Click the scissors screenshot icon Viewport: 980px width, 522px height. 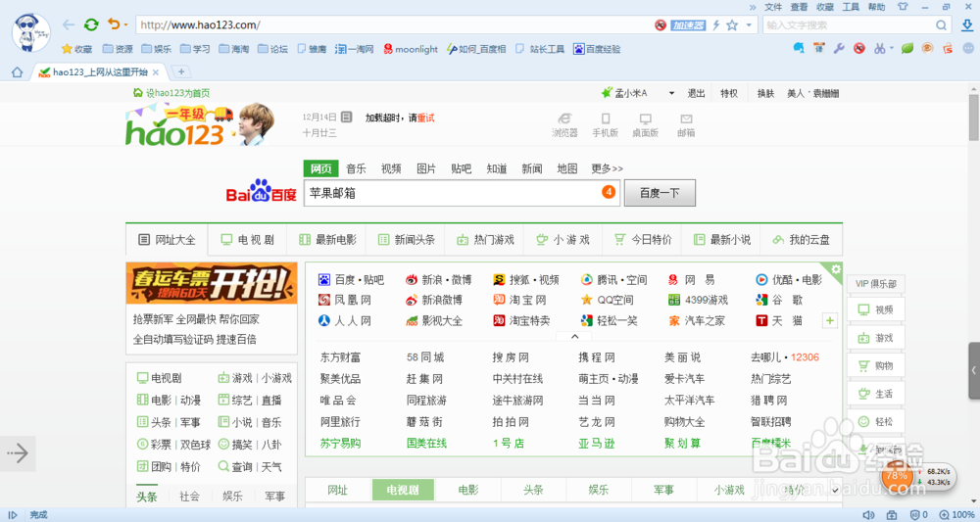(x=879, y=48)
